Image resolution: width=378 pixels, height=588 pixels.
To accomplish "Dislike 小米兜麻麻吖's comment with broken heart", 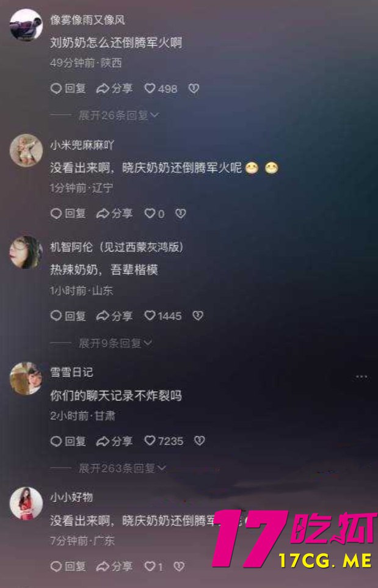I will click(x=181, y=213).
